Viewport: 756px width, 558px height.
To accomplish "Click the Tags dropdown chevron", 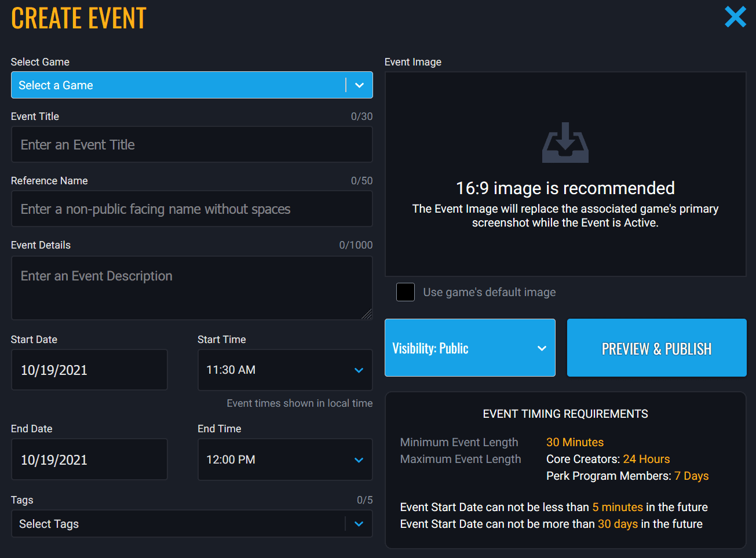I will [x=360, y=523].
